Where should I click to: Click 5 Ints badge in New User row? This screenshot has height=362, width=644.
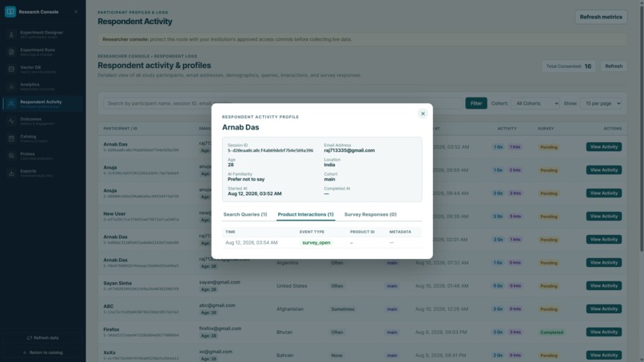click(515, 217)
